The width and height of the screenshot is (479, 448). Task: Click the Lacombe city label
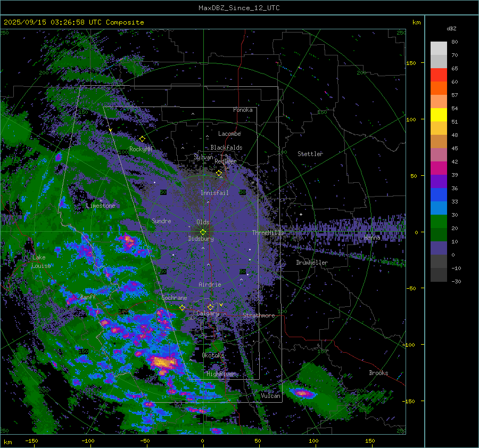point(229,134)
